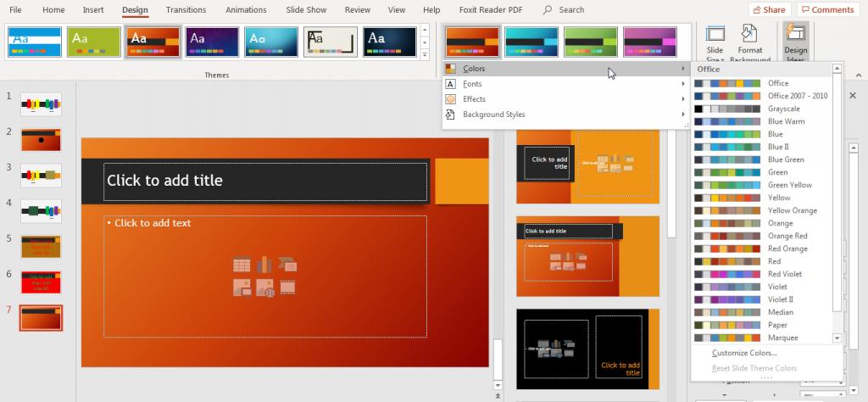Choose the Orange Red color palette
The width and height of the screenshot is (868, 402).
(787, 236)
